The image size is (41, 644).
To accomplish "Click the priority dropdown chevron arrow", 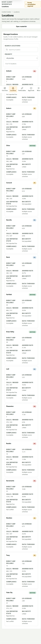I will pos(37,58).
